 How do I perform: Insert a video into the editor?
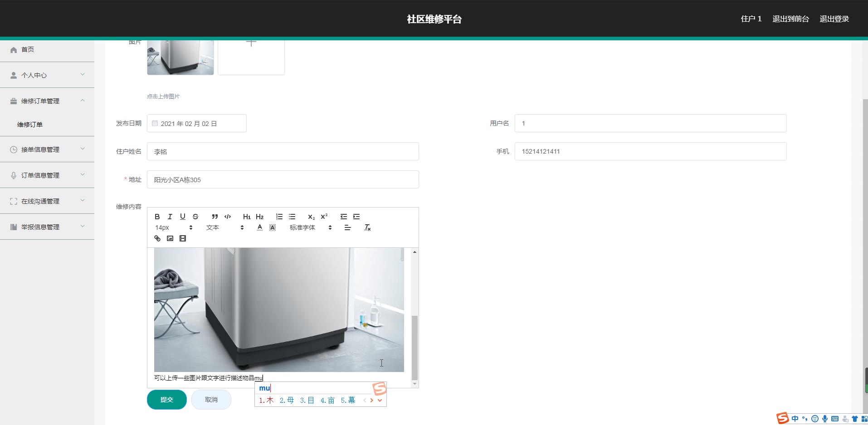pos(183,238)
